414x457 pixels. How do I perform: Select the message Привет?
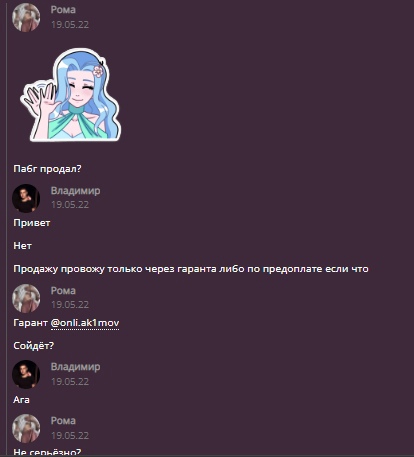32,223
